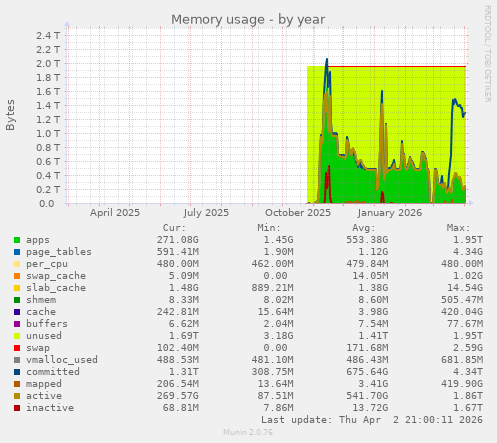497x443 pixels.
Task: Click the 'Memory usage - by year' title
Action: click(248, 19)
